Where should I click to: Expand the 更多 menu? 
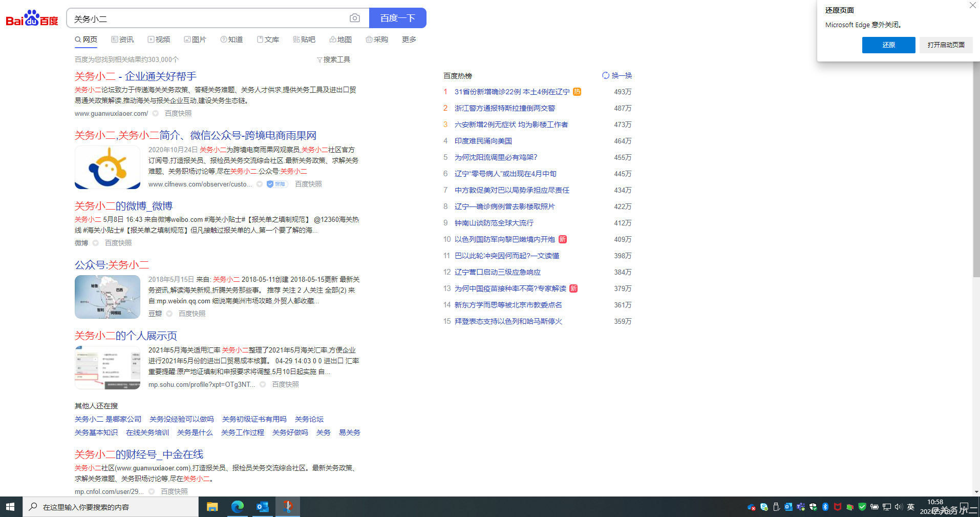pyautogui.click(x=409, y=39)
